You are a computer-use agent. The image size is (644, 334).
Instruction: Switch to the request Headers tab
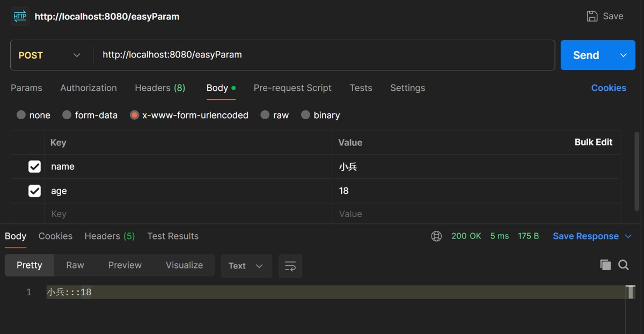coord(160,88)
